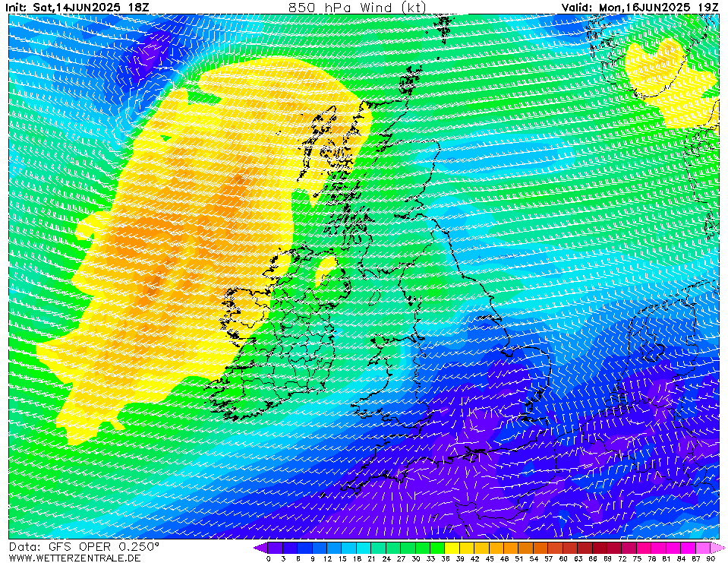The height and width of the screenshot is (563, 728).
Task: Pick the magenta swatch between 84 and 87
Action: click(x=689, y=548)
